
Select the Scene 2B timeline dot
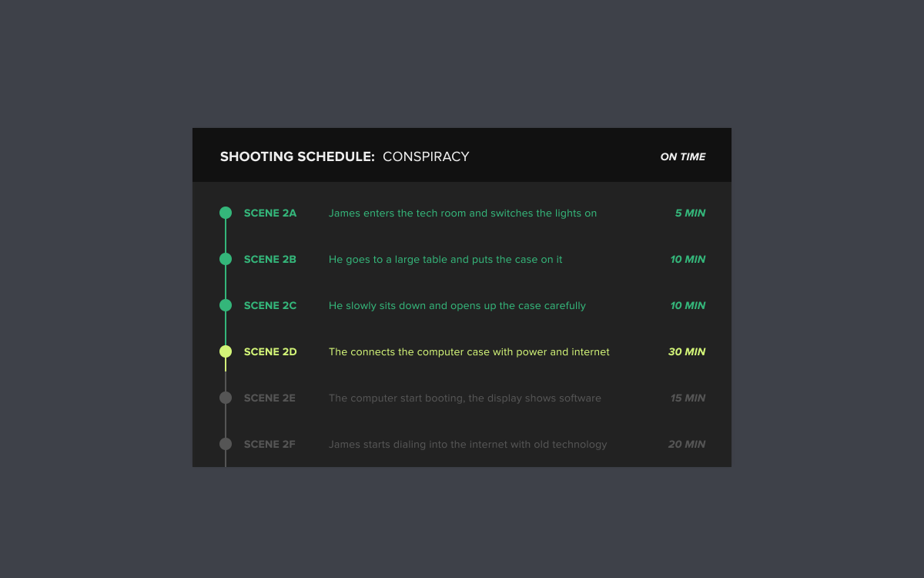tap(226, 259)
